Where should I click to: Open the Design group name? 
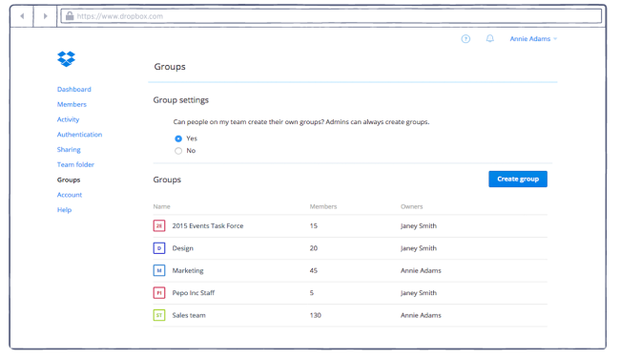pyautogui.click(x=183, y=248)
